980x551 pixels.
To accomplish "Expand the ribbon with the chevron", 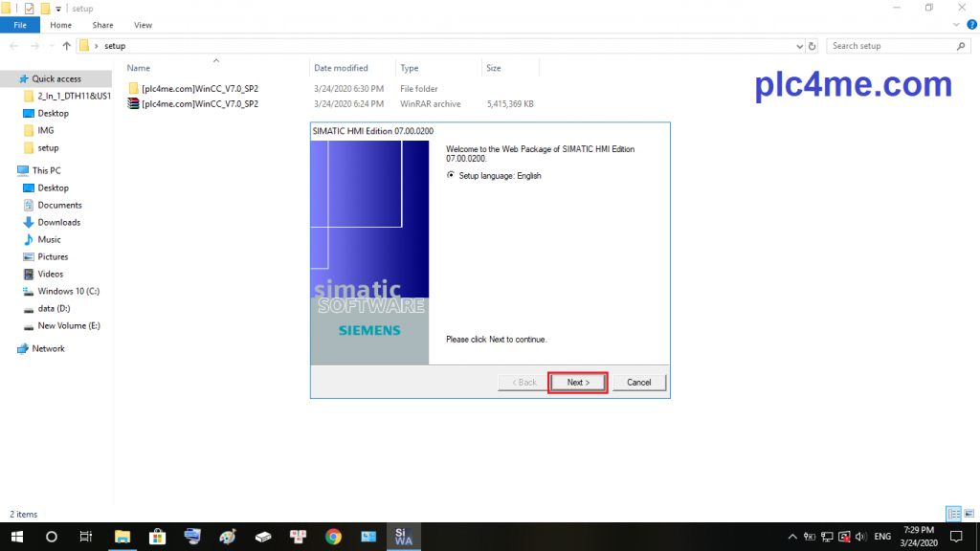I will click(957, 25).
